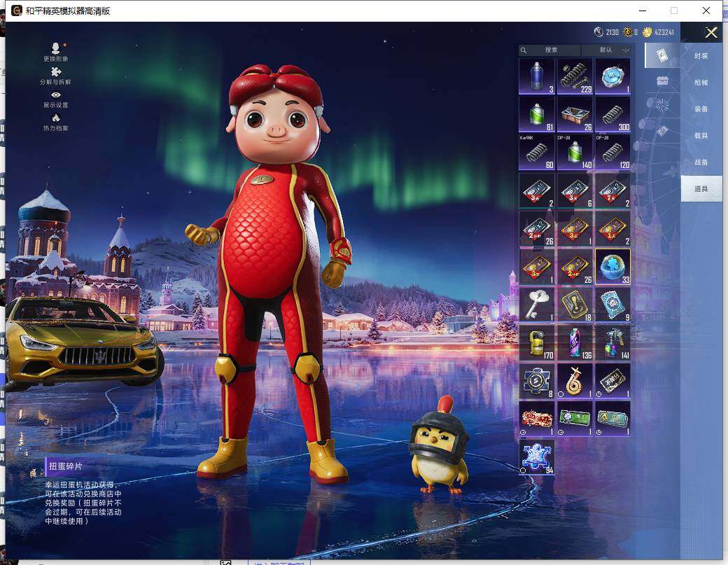Select the highlighted 道具 tab
This screenshot has height=565, width=728.
(701, 188)
